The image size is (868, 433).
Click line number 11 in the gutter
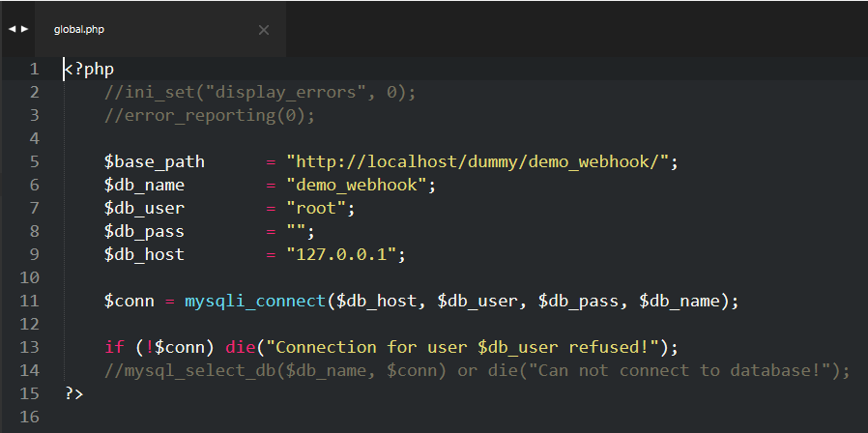tap(30, 301)
